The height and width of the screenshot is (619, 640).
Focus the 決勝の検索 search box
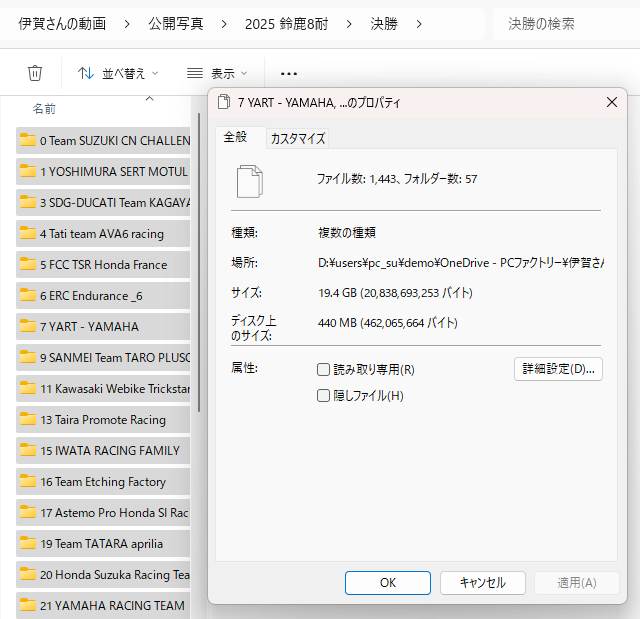tap(566, 24)
